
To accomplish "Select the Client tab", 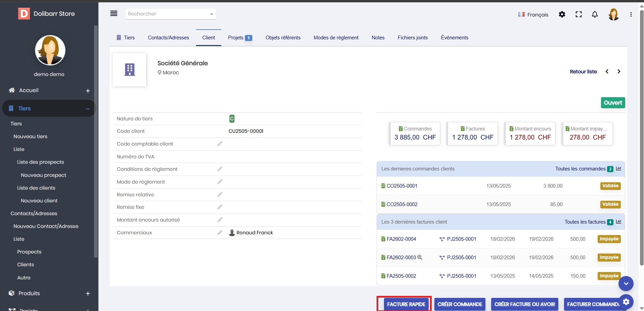I will (209, 38).
